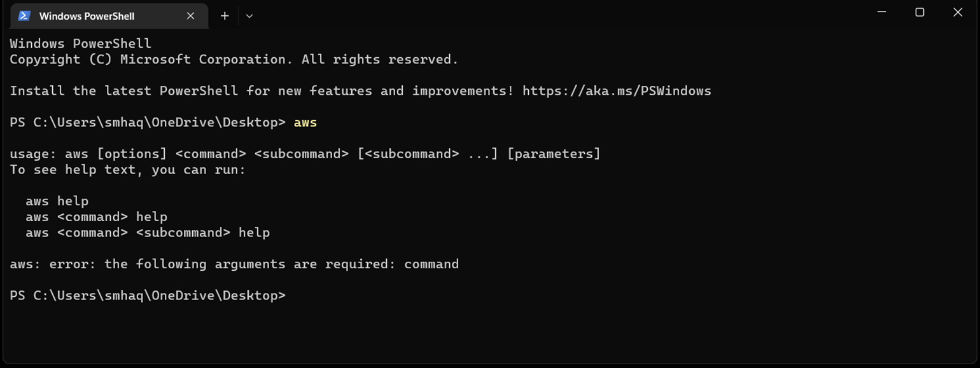Screen dimensions: 980x368
Task: Click the "To see help text" line
Action: (x=127, y=170)
